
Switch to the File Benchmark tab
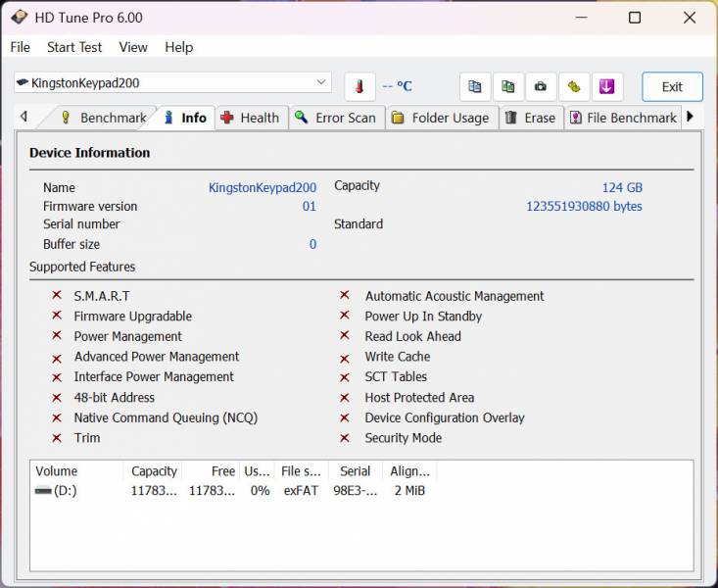point(623,118)
